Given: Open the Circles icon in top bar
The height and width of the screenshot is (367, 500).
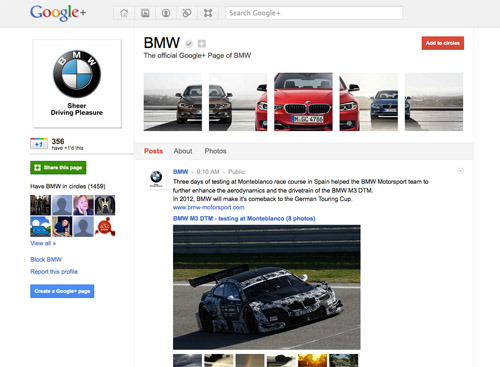Looking at the screenshot, I should coord(187,13).
